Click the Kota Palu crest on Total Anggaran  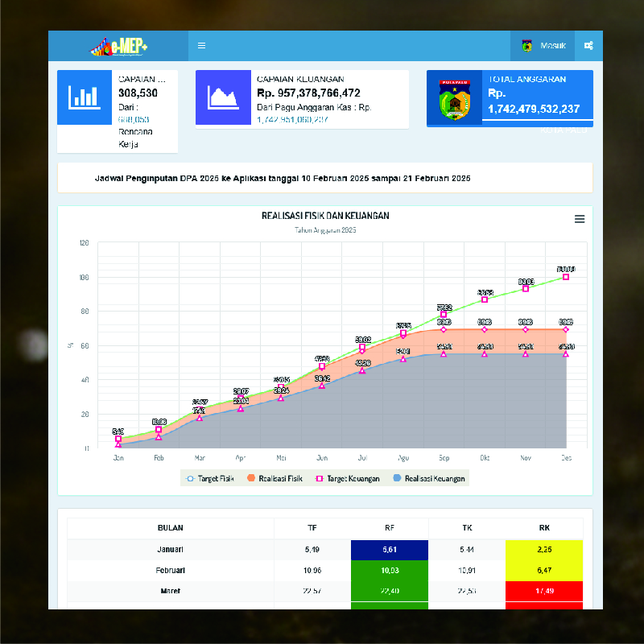(454, 100)
